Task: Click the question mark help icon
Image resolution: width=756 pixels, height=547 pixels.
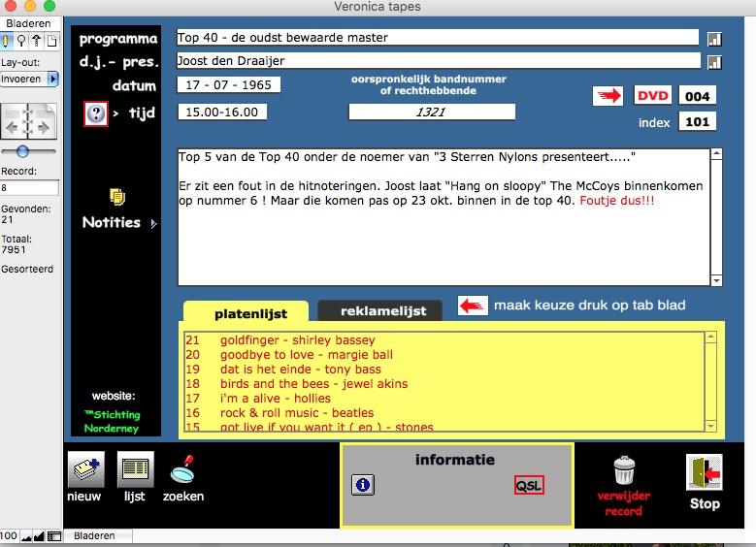Action: 96,114
